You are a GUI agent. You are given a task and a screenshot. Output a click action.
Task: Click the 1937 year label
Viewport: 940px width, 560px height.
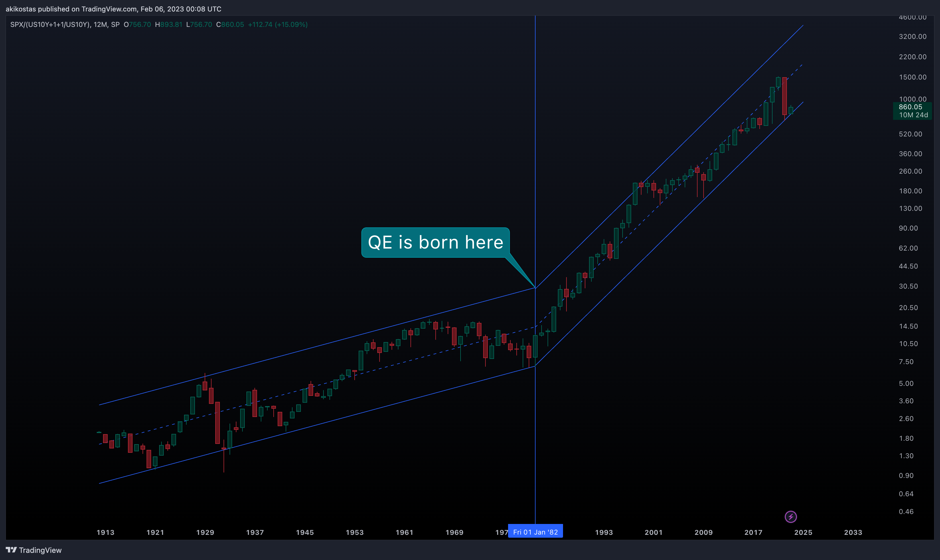pos(255,533)
